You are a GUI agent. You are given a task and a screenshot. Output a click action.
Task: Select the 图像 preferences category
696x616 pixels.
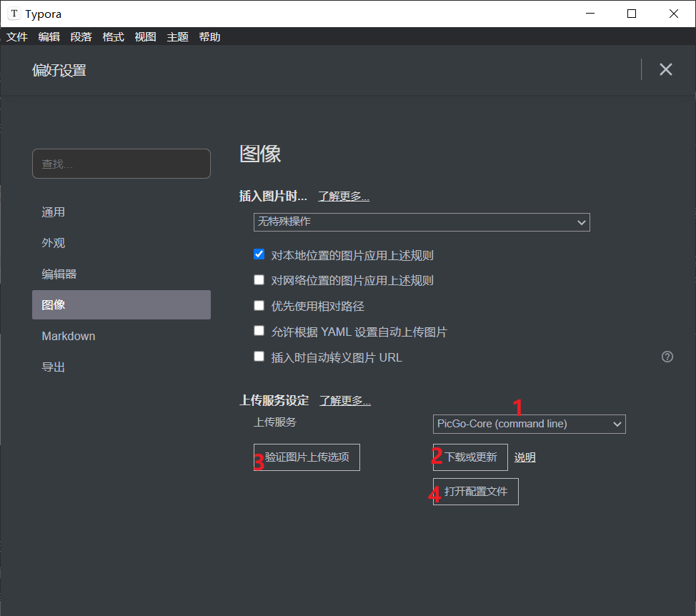(x=121, y=305)
